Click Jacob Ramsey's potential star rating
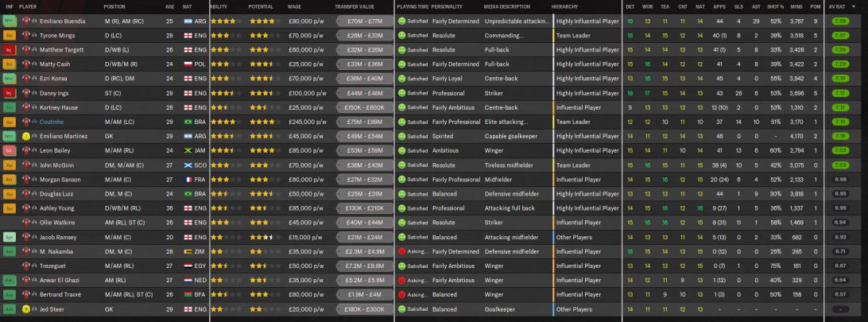Screen dimensions: 868x322 point(262,237)
